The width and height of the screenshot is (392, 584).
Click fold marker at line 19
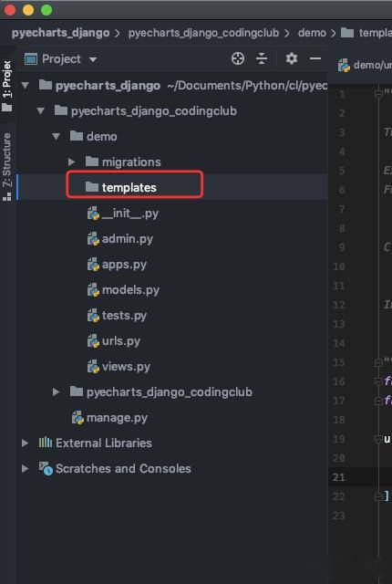coord(378,439)
